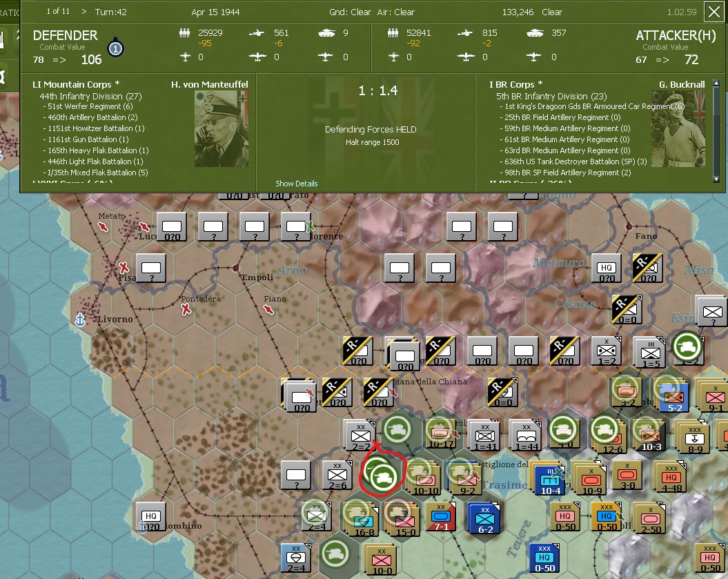Screen dimensions: 728x579
Task: Click the 7-1 division counter
Action: [441, 516]
